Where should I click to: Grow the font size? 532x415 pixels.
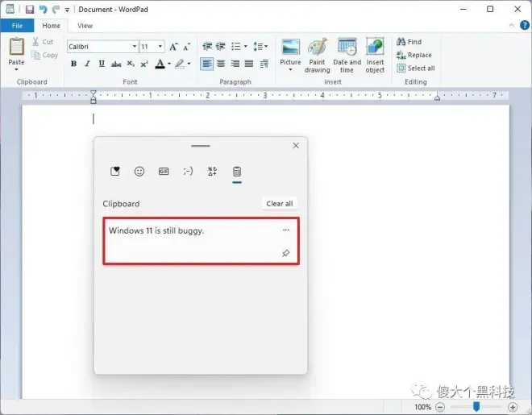[173, 47]
